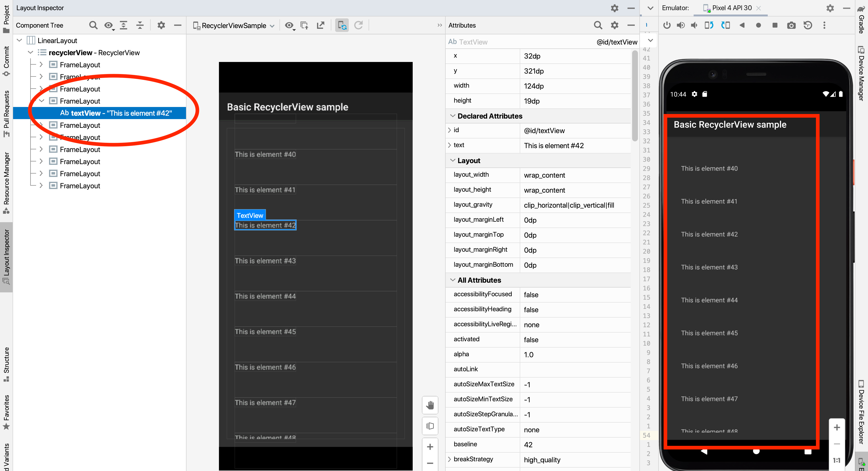
Task: Lower emulator volume
Action: click(x=694, y=25)
